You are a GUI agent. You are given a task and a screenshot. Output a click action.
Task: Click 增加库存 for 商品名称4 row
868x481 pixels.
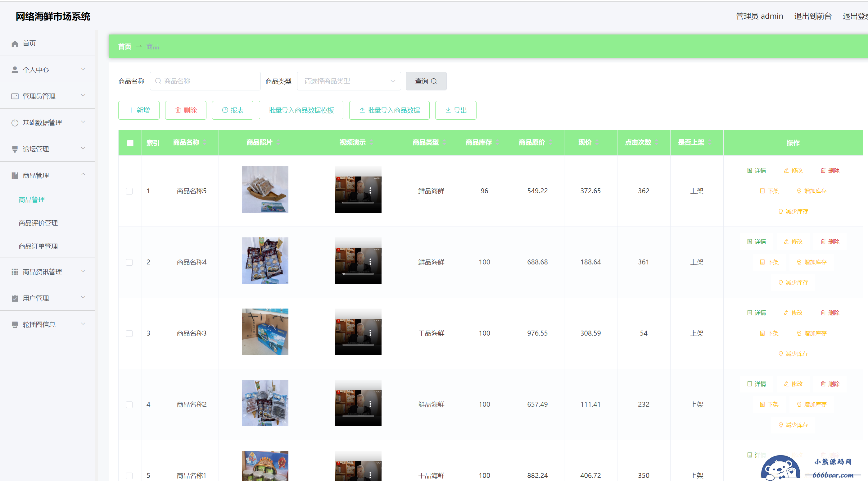pyautogui.click(x=811, y=262)
